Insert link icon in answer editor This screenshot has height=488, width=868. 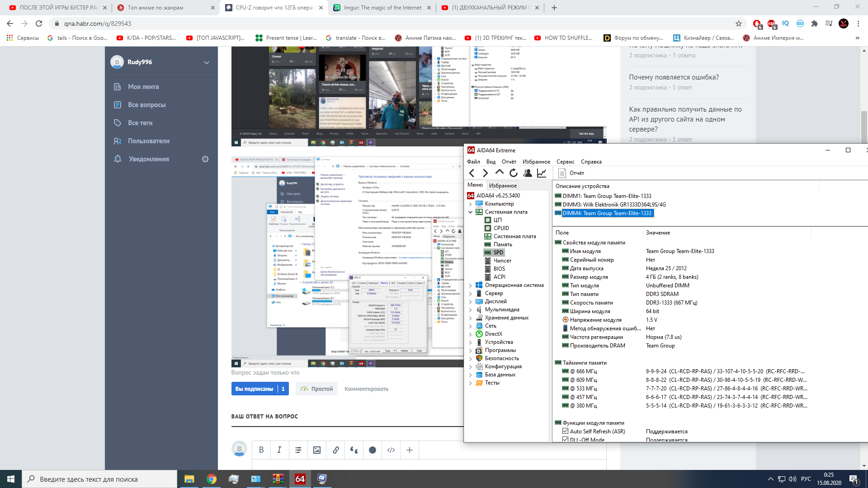[336, 450]
